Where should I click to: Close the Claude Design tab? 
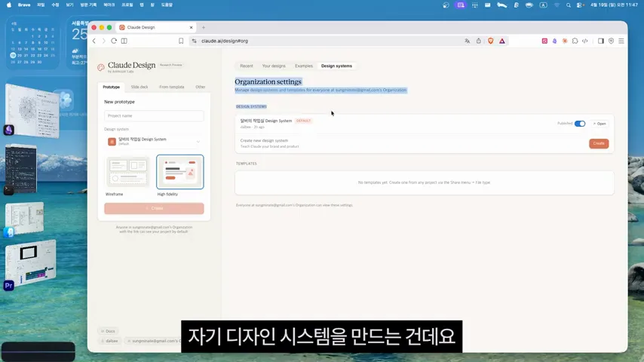pyautogui.click(x=191, y=28)
